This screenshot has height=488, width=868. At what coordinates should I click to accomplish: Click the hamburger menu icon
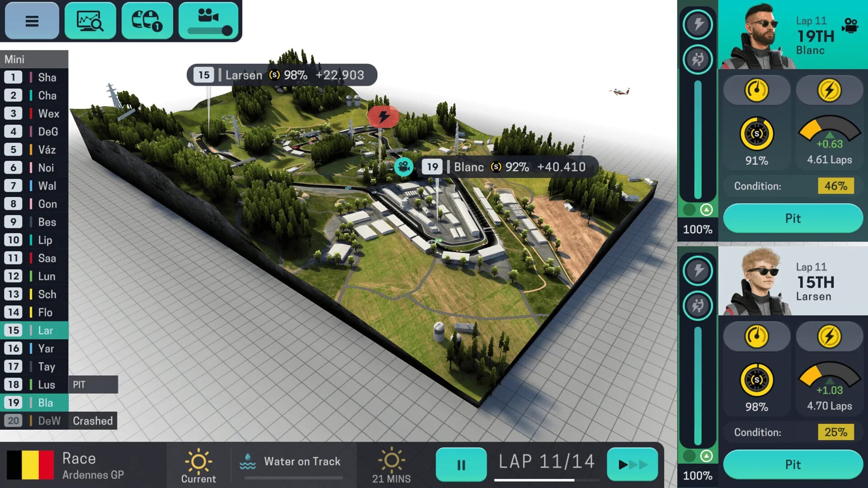(x=33, y=21)
